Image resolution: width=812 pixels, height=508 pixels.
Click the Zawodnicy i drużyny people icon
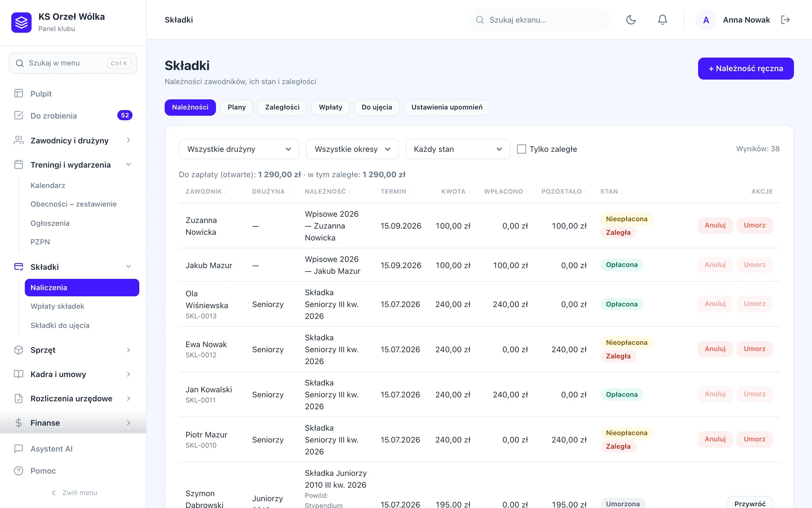pos(18,140)
